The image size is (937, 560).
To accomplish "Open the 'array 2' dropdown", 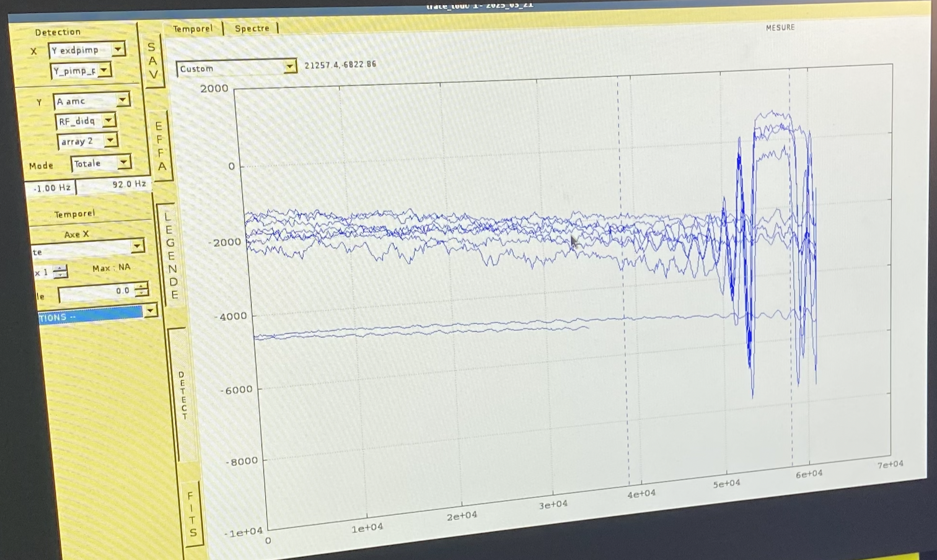I will point(110,141).
